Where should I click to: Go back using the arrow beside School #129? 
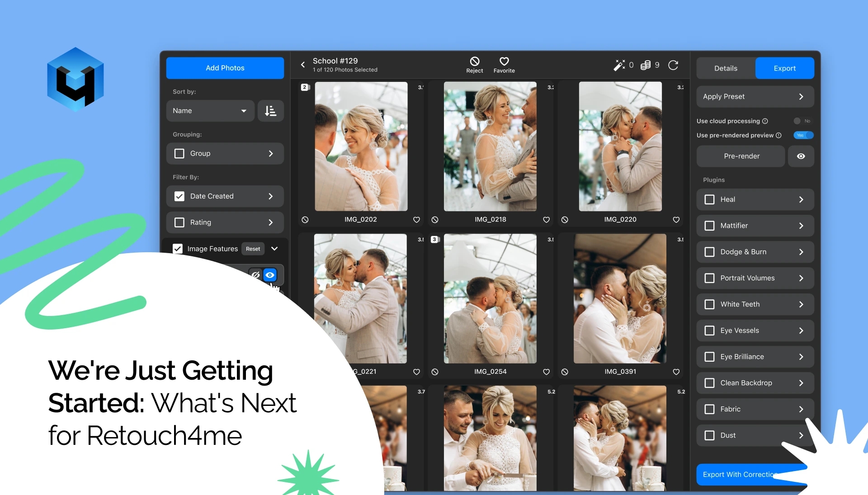[x=303, y=65]
